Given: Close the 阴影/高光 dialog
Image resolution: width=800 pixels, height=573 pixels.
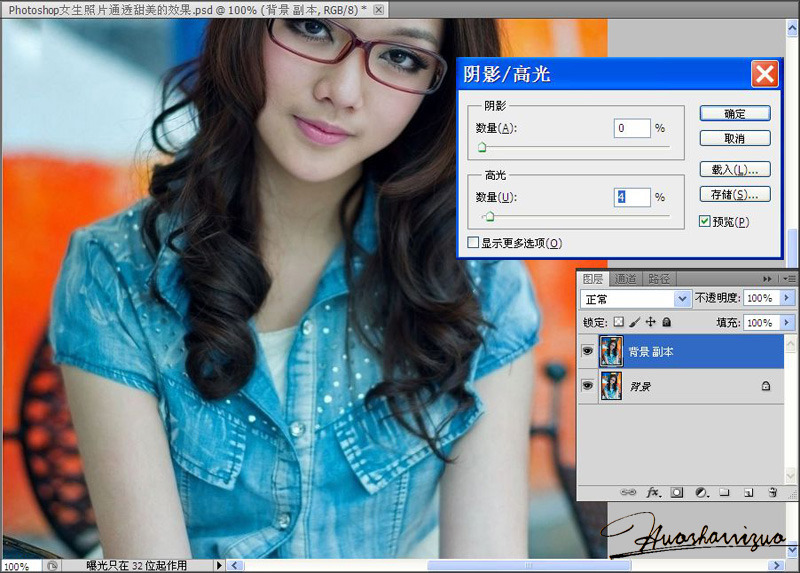Looking at the screenshot, I should pos(764,74).
